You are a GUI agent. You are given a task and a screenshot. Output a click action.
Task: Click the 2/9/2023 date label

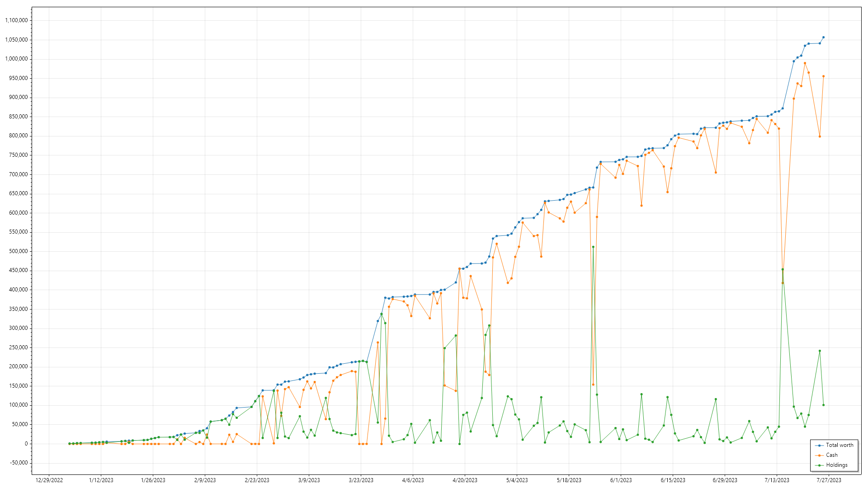205,480
